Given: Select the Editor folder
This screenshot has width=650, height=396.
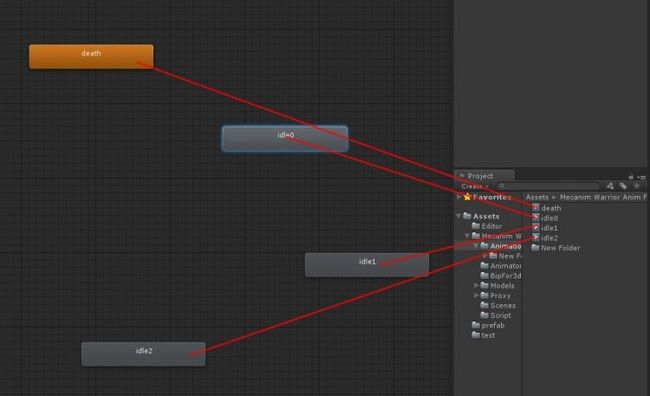Looking at the screenshot, I should [487, 226].
